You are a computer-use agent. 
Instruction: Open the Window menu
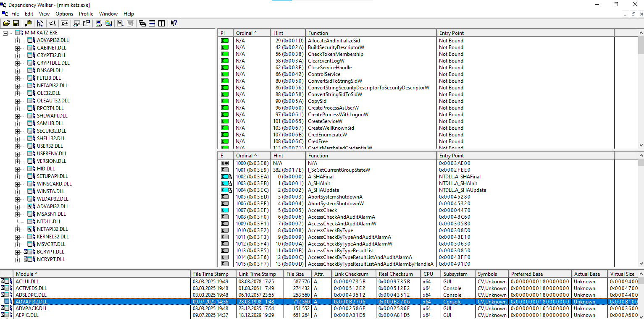[108, 14]
